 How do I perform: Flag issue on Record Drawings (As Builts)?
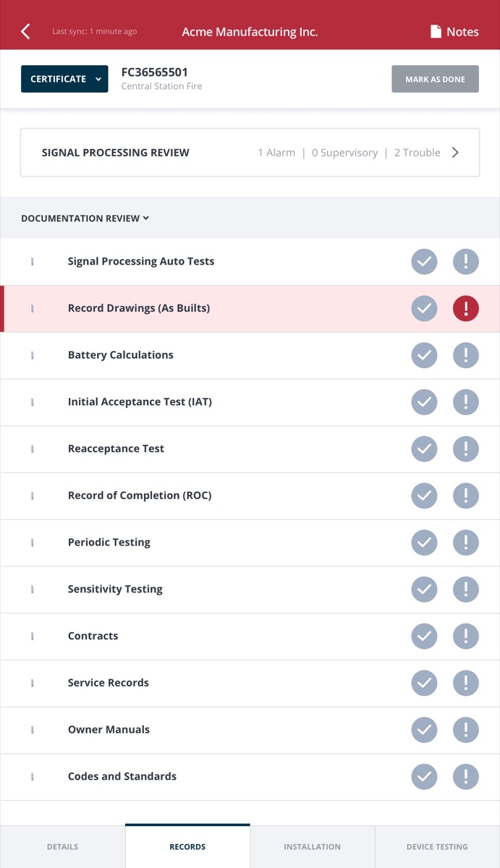click(466, 308)
